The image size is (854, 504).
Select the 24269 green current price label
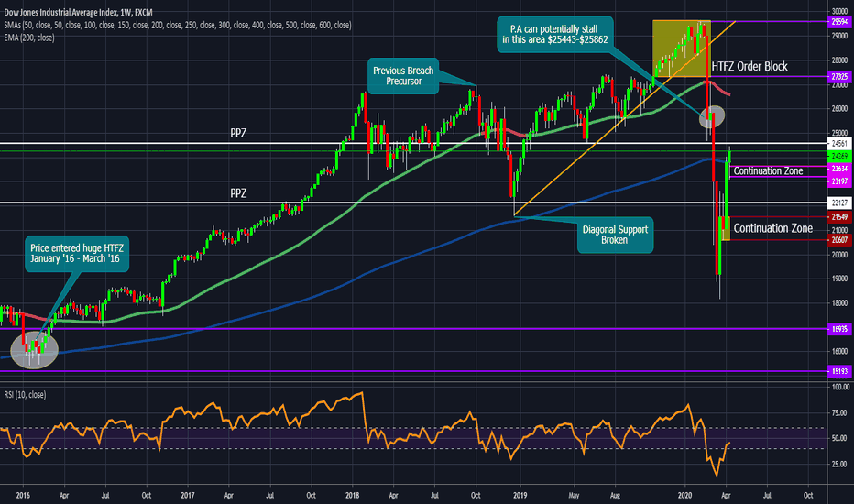838,157
